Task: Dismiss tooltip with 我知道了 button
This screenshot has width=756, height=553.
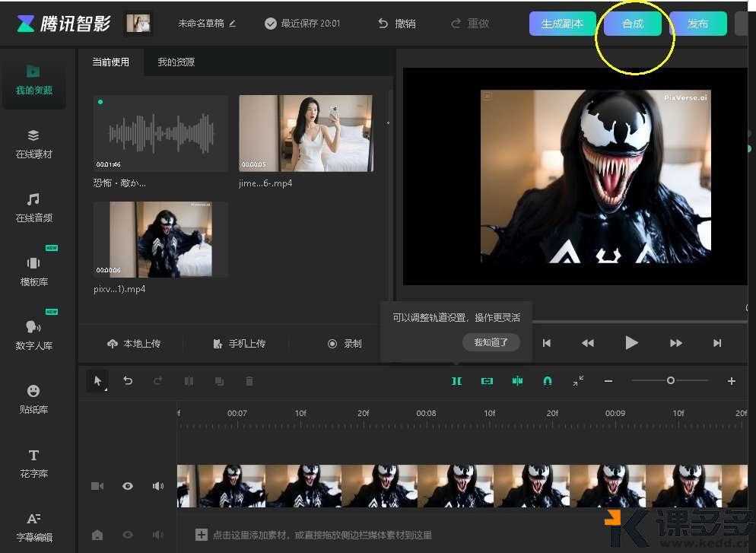Action: (x=491, y=342)
